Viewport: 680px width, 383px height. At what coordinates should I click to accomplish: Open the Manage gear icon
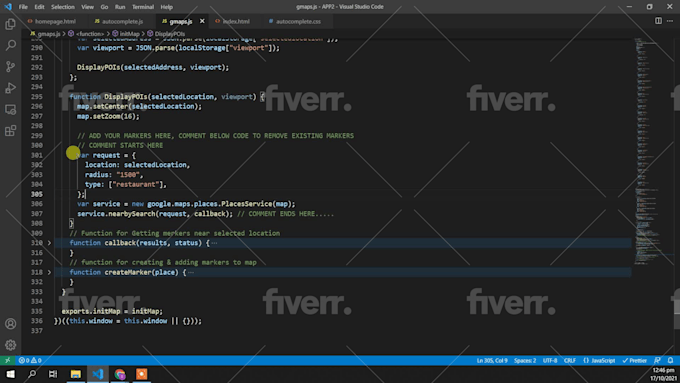tap(10, 345)
